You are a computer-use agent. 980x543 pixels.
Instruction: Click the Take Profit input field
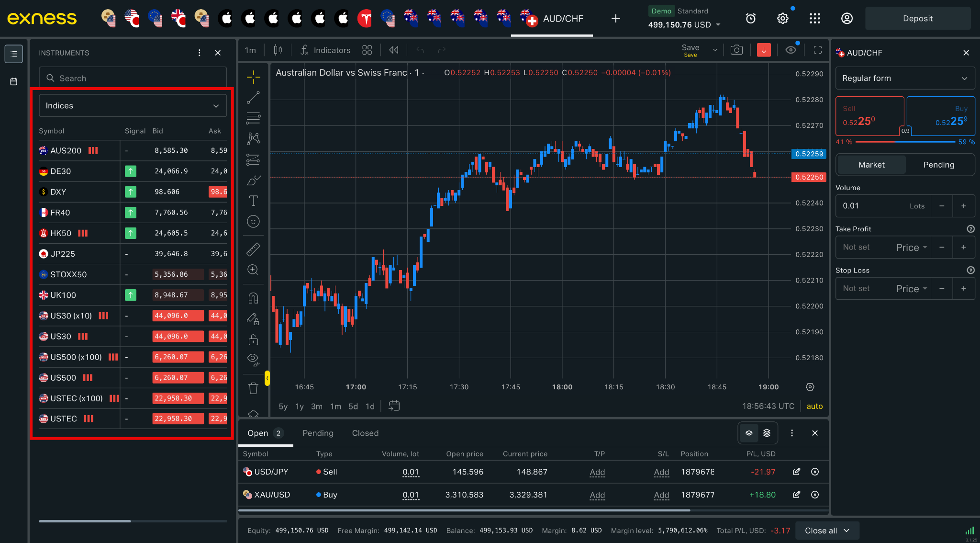pos(865,248)
